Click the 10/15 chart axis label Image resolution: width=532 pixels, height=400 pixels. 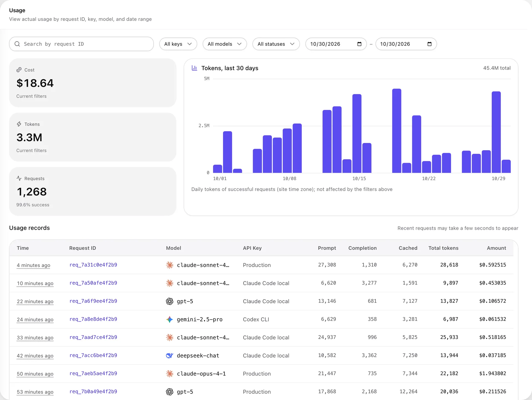click(x=359, y=178)
